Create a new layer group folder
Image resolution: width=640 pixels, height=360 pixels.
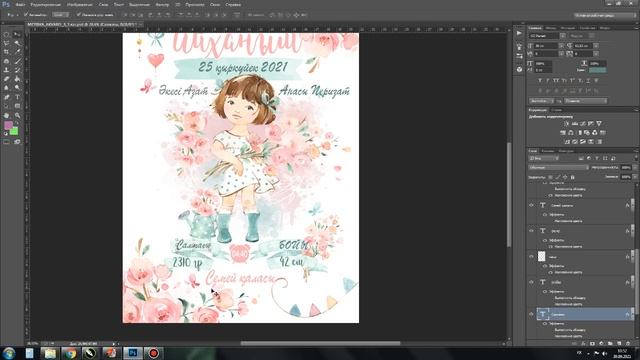[x=610, y=343]
